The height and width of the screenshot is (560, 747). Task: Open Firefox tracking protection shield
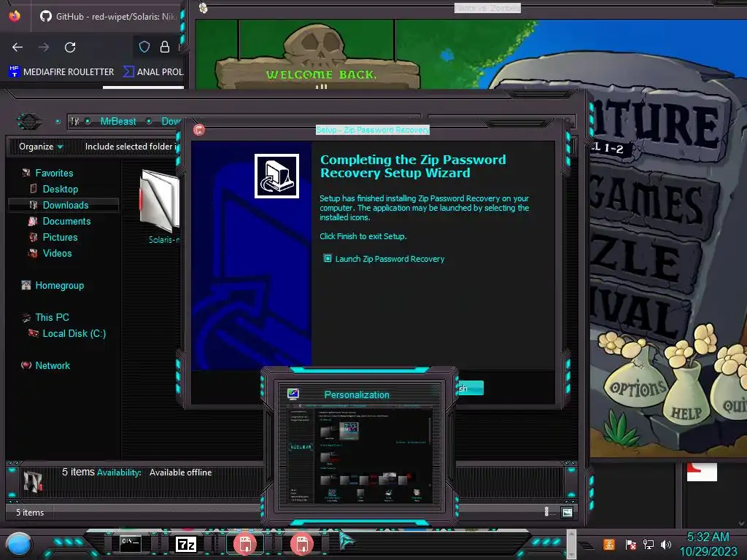144,47
